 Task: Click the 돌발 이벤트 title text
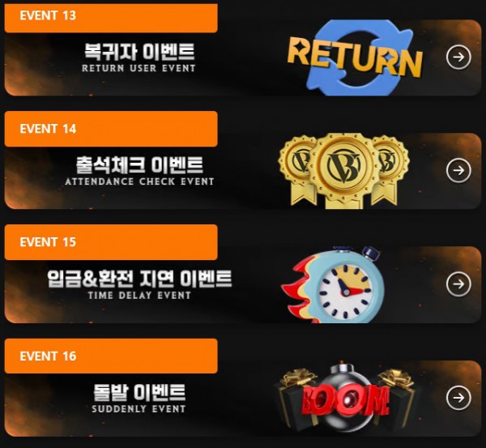point(139,392)
